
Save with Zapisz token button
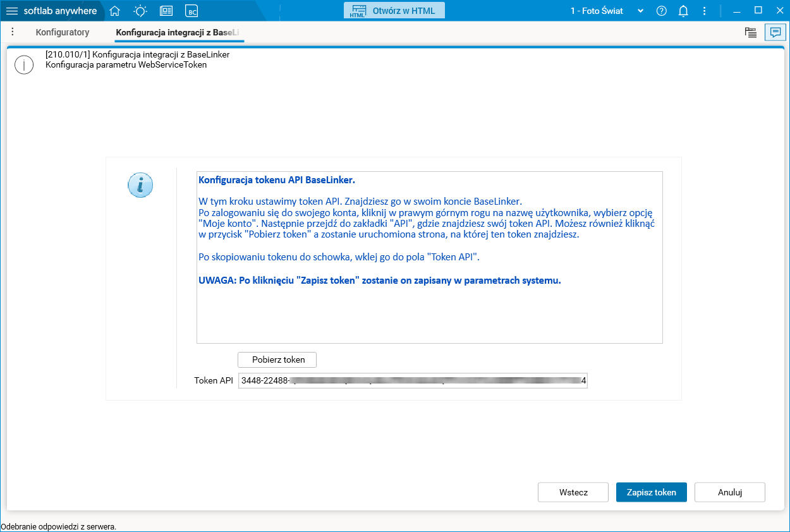[x=652, y=492]
